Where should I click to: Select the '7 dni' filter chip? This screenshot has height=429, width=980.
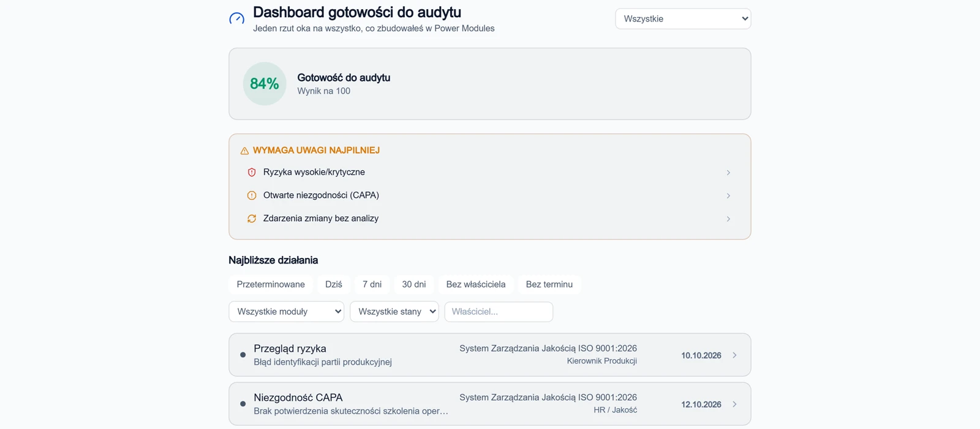click(372, 284)
